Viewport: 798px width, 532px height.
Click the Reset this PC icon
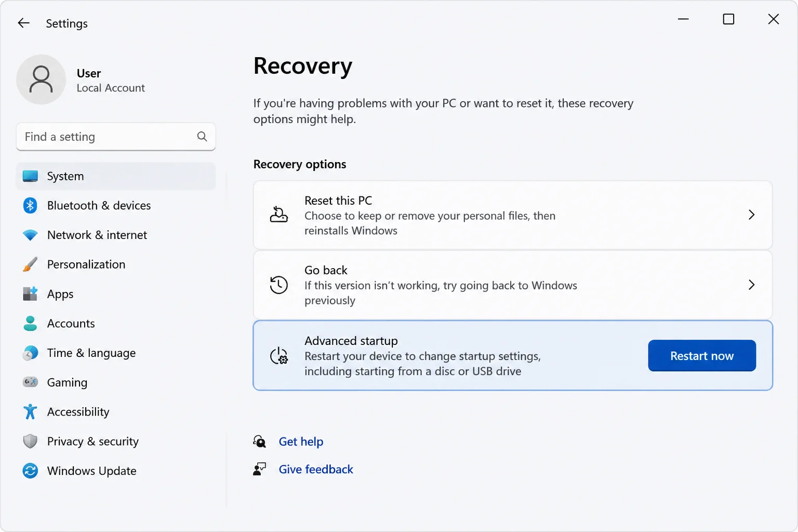pyautogui.click(x=279, y=215)
